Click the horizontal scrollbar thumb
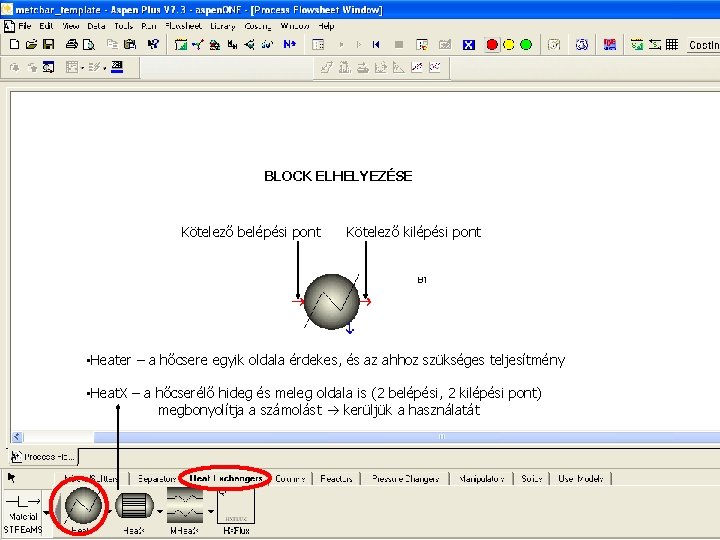This screenshot has width=720, height=540. tap(407, 437)
